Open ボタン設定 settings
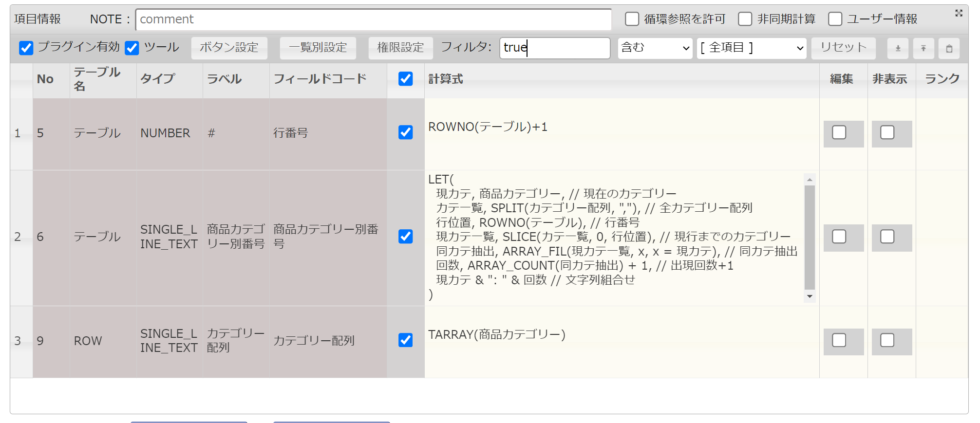The image size is (980, 423). tap(229, 48)
